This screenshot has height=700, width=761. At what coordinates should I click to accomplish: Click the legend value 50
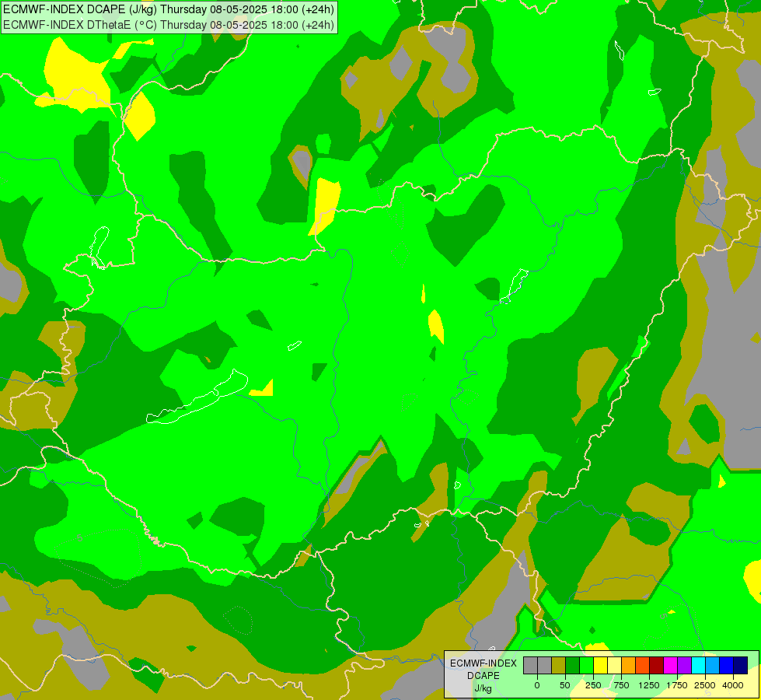click(565, 685)
